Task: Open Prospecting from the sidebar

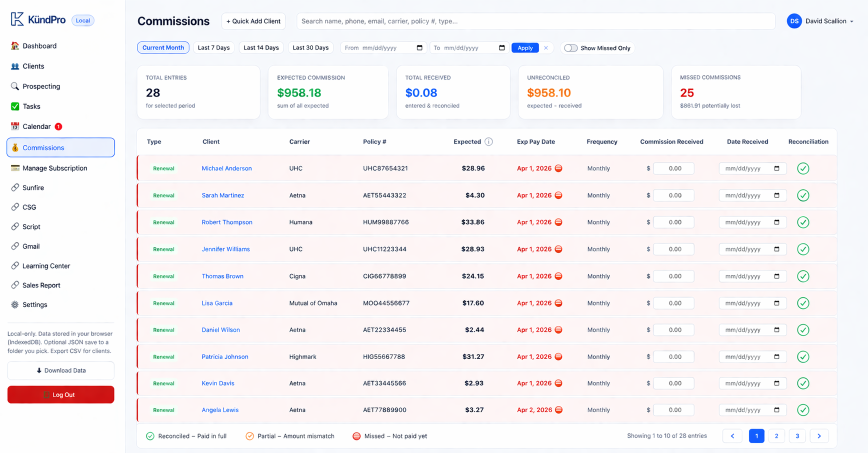Action: 41,86
